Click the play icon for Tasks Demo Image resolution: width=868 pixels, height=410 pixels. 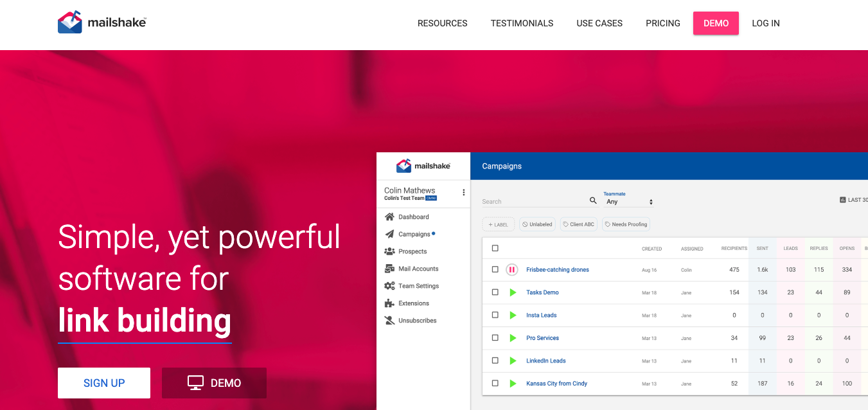(513, 292)
